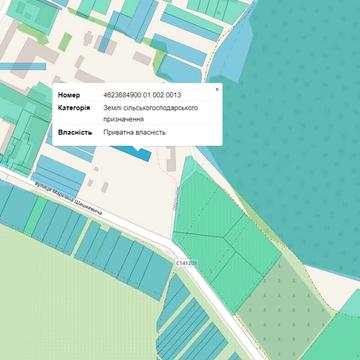Click the "Землі сільськогосподарського призначення" category value

[151, 113]
